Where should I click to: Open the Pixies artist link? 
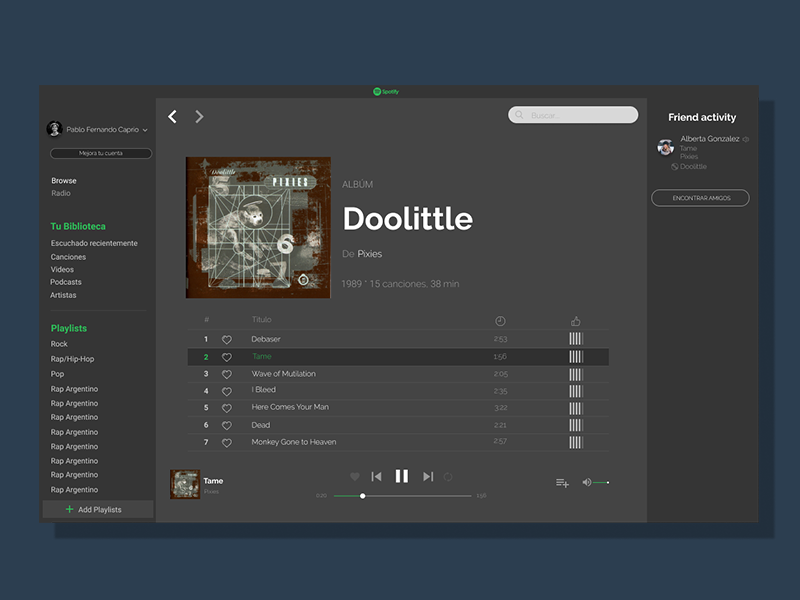tap(369, 254)
